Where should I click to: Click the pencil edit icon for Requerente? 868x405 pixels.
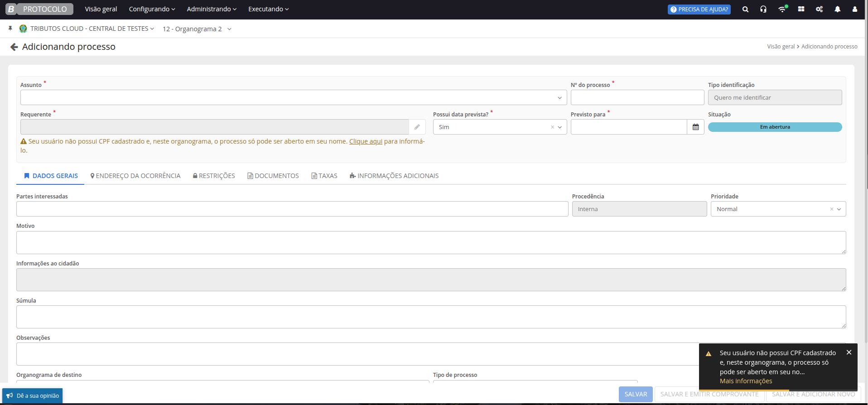point(417,127)
